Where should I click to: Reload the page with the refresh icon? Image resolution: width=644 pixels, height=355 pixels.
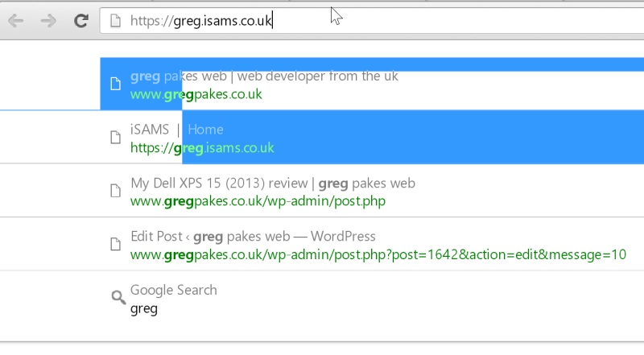click(81, 21)
